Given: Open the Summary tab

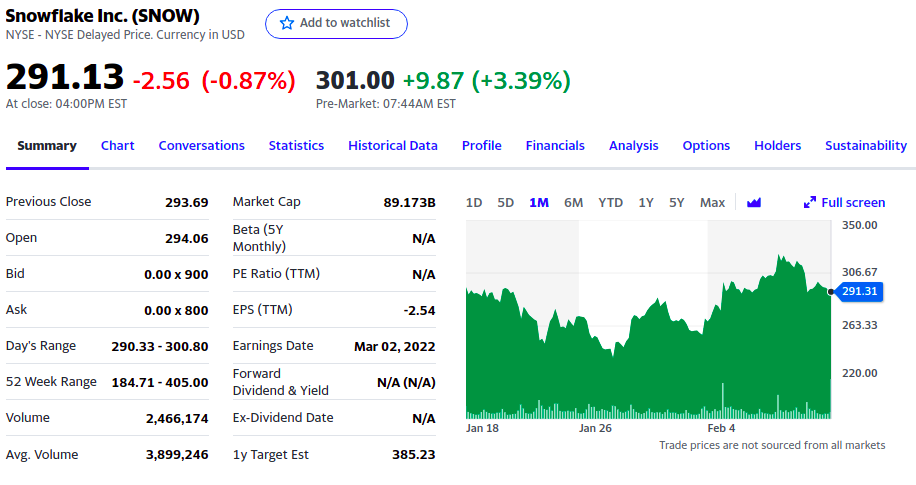Looking at the screenshot, I should point(47,146).
